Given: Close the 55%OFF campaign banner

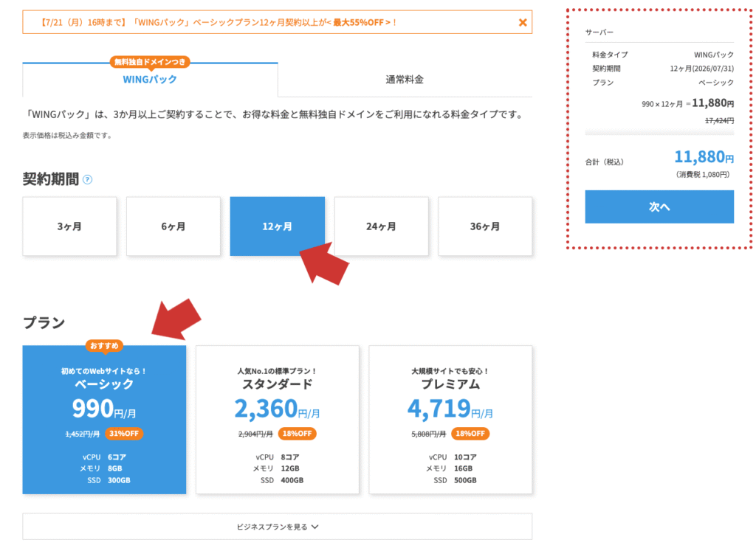Looking at the screenshot, I should pyautogui.click(x=523, y=23).
